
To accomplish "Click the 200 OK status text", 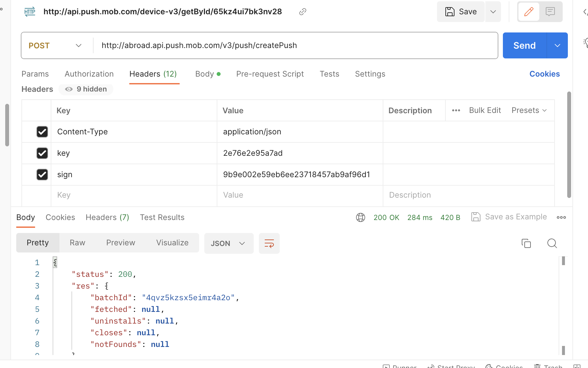I will [386, 217].
